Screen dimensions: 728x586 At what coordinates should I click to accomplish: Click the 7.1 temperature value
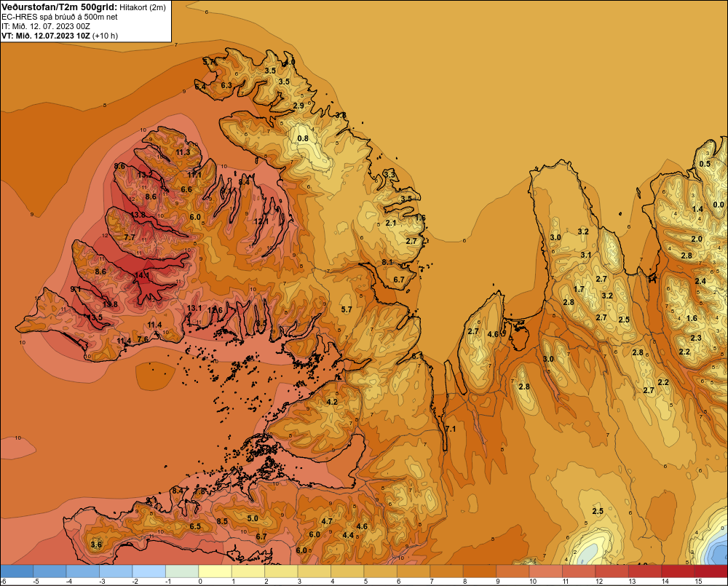pos(451,429)
